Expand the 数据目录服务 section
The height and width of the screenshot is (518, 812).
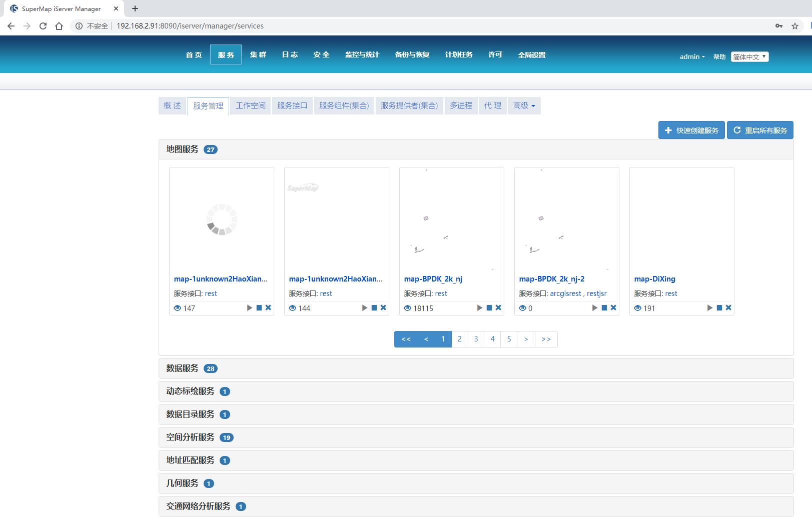point(476,414)
